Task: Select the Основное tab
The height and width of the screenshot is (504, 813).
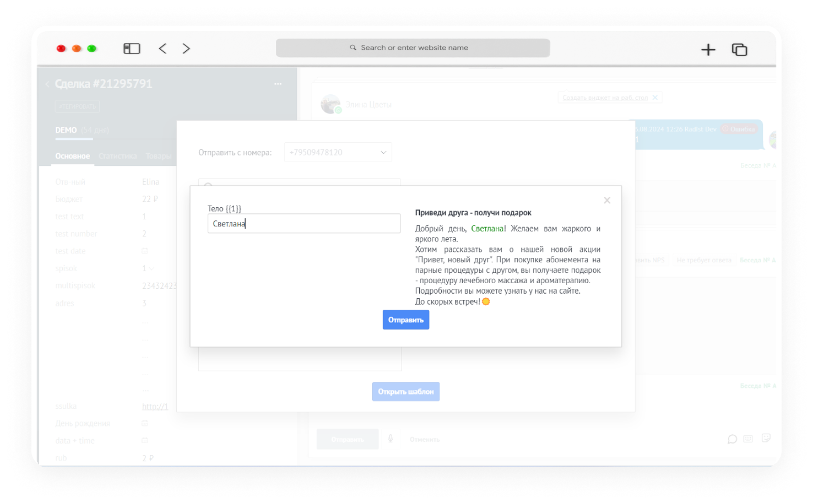Action: pyautogui.click(x=73, y=156)
